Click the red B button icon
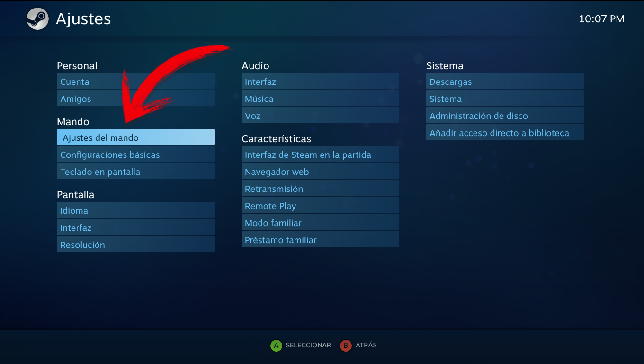Image resolution: width=644 pixels, height=364 pixels. [x=346, y=346]
